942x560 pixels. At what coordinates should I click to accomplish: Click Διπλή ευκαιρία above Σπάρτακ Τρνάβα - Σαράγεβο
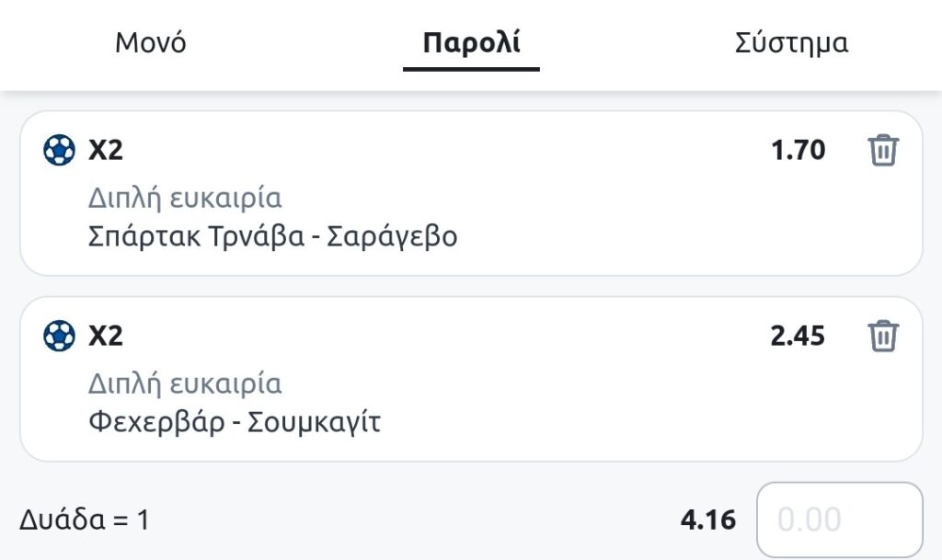click(185, 198)
